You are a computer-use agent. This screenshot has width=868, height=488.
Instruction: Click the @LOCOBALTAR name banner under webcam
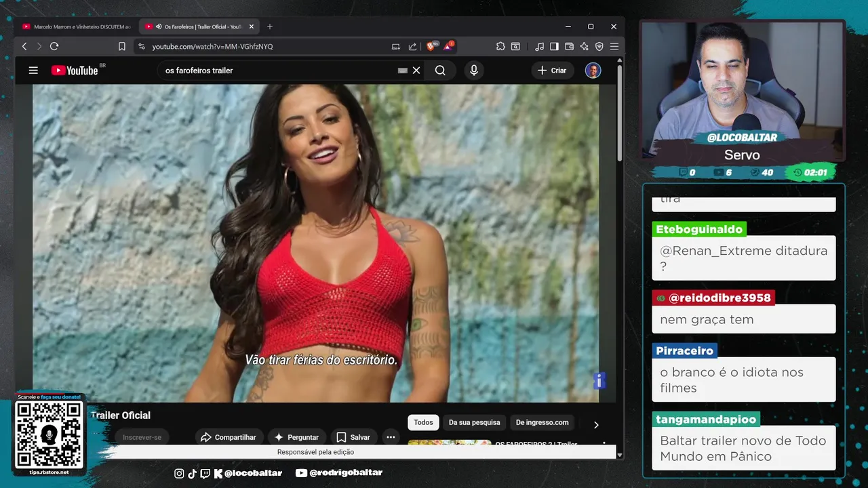742,138
